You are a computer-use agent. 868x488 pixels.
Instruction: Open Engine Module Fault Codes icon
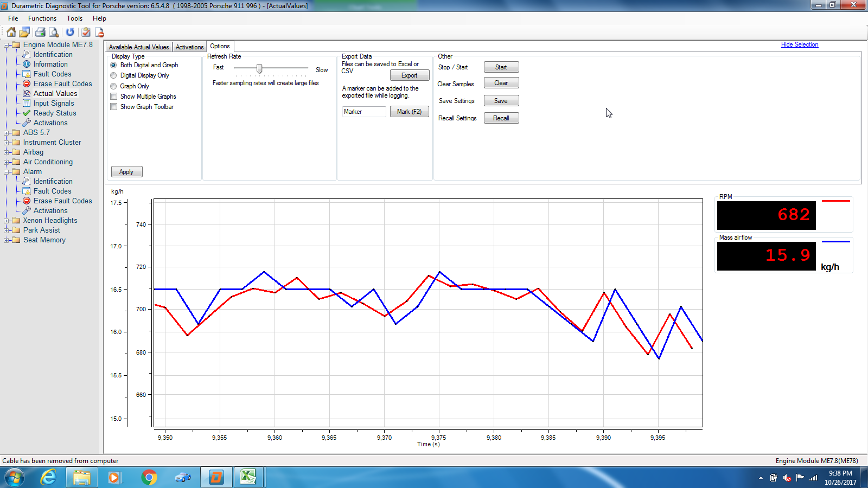click(26, 74)
